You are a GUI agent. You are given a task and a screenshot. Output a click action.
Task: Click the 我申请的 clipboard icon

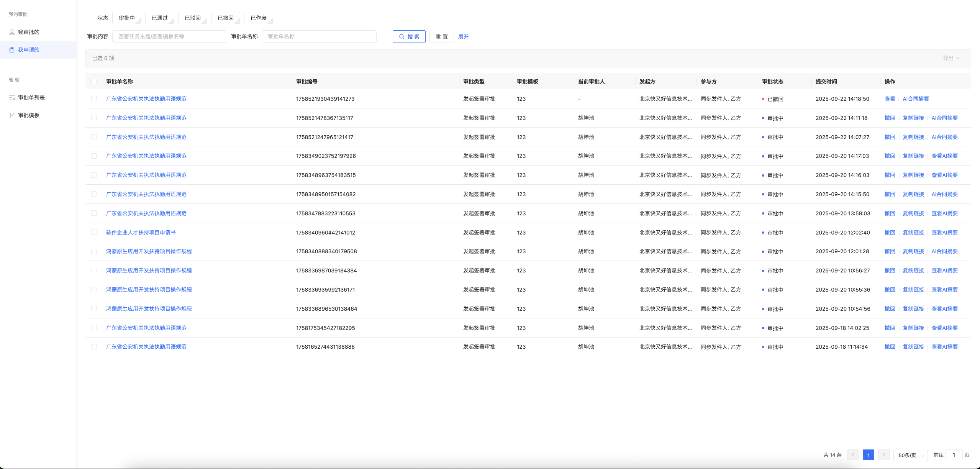[12, 50]
